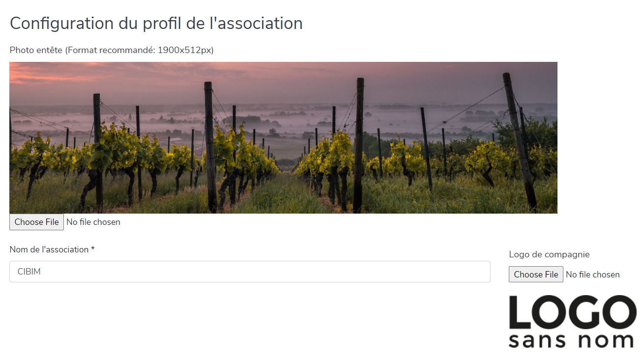The width and height of the screenshot is (644, 357).
Task: Click the vineyard header photo preview
Action: click(x=283, y=137)
